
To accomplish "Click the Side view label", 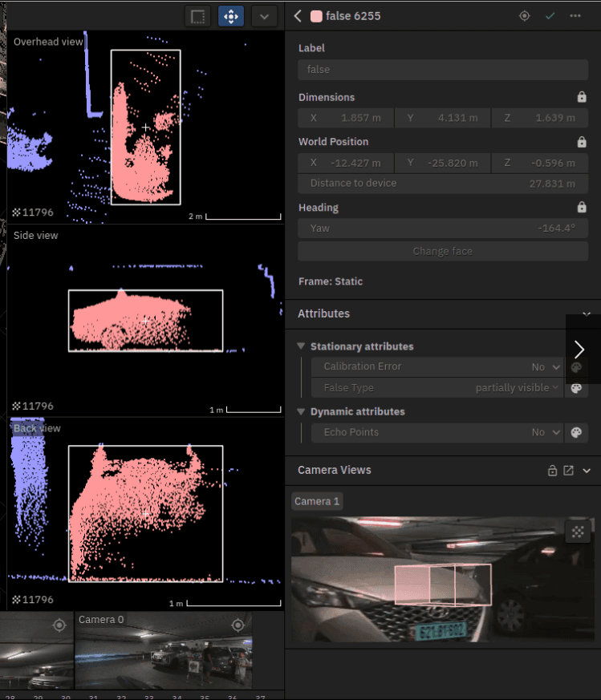I will coord(36,236).
